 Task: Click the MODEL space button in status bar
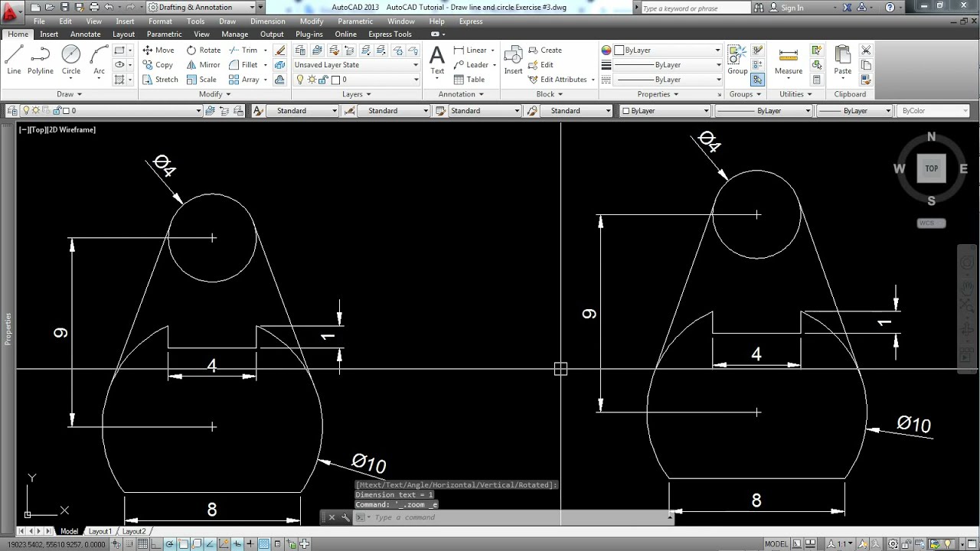pos(776,544)
